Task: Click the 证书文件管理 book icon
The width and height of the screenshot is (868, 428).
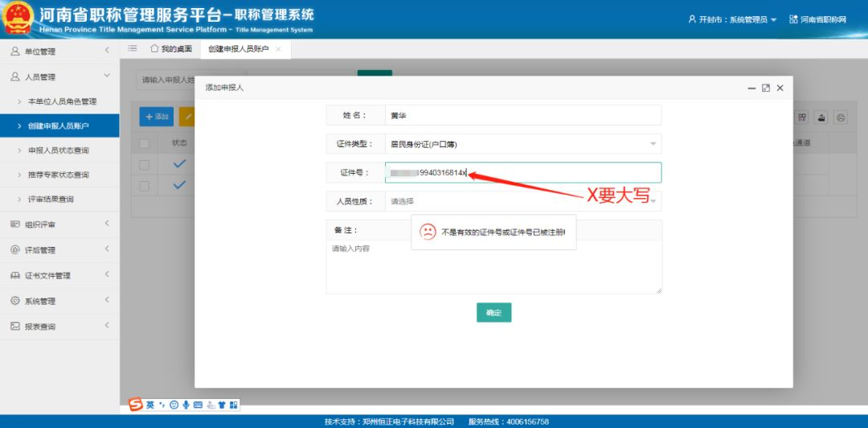Action: click(15, 275)
